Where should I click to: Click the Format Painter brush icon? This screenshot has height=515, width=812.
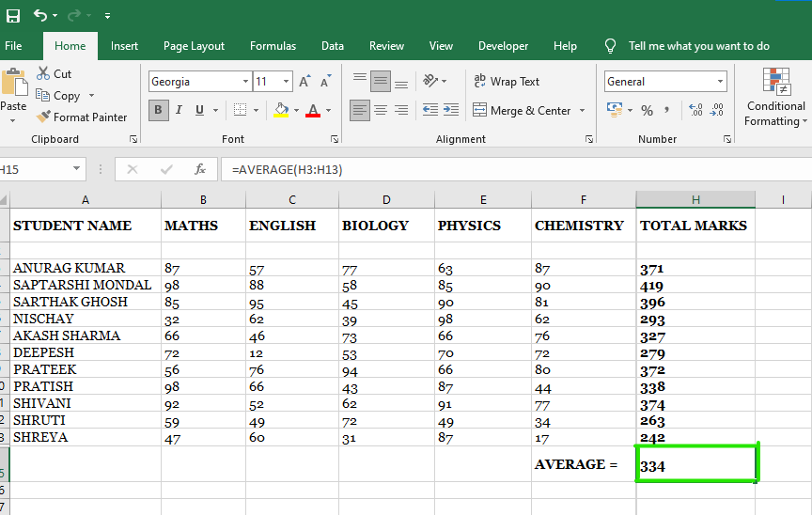point(43,117)
